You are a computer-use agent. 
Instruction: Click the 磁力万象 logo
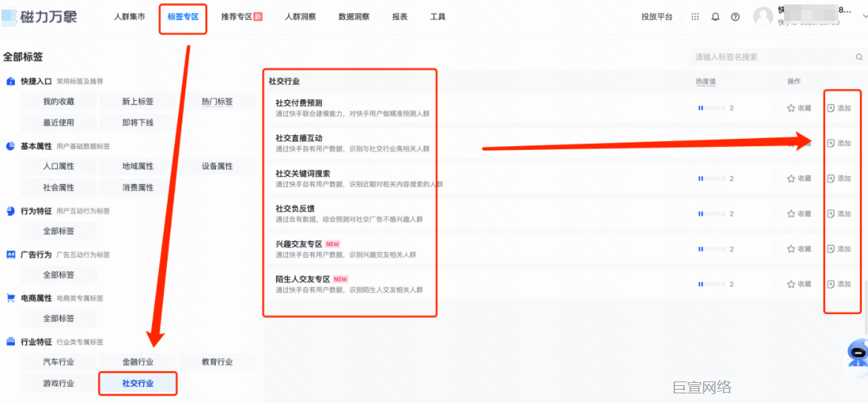point(39,16)
